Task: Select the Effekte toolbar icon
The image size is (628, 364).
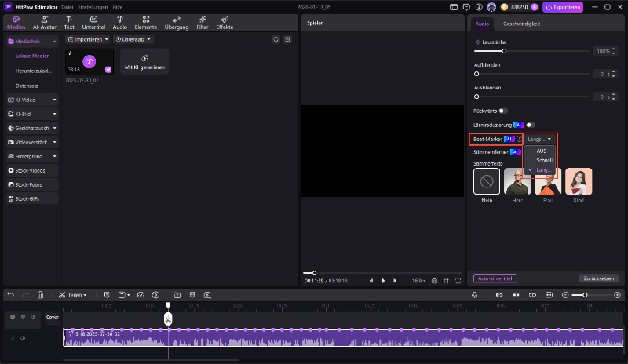Action: pyautogui.click(x=225, y=22)
